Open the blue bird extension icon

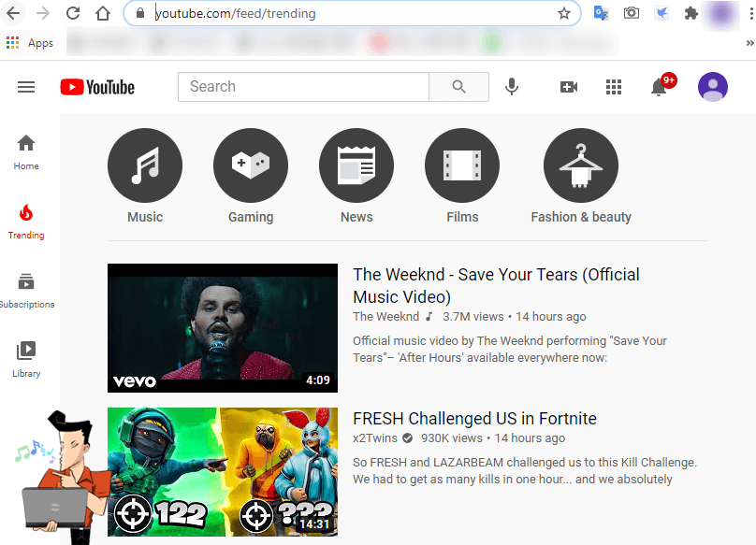click(x=661, y=13)
